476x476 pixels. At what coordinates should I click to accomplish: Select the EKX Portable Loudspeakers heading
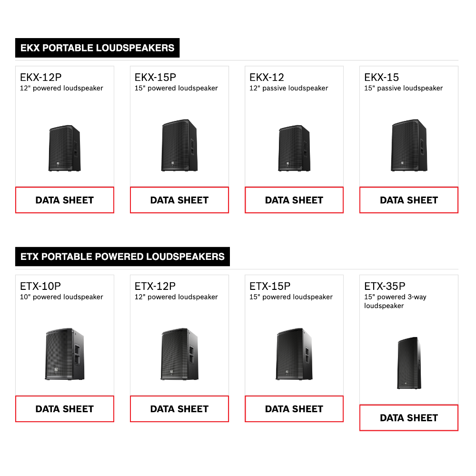click(98, 48)
